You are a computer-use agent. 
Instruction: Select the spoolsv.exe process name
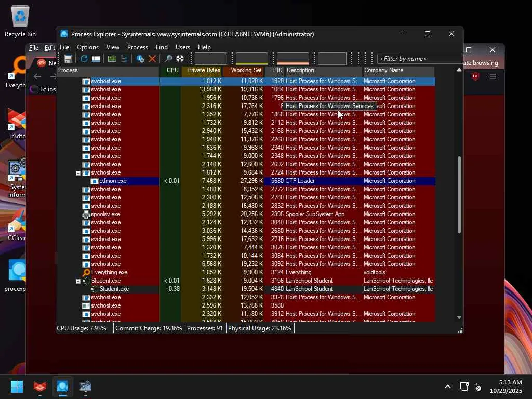tap(105, 215)
